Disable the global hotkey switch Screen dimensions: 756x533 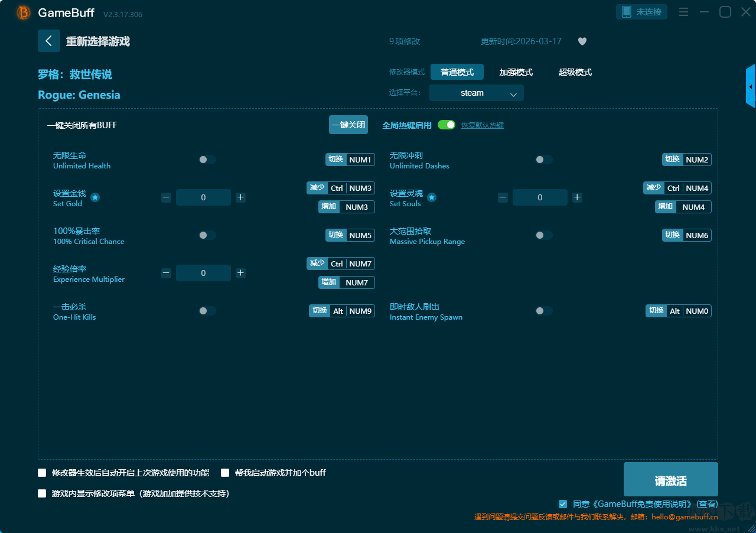[x=446, y=125]
